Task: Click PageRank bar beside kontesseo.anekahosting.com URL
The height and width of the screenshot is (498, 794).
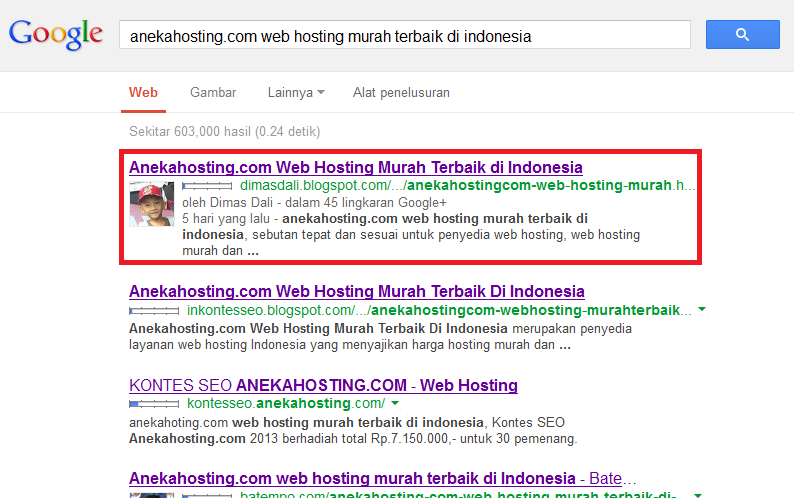Action: pyautogui.click(x=154, y=404)
